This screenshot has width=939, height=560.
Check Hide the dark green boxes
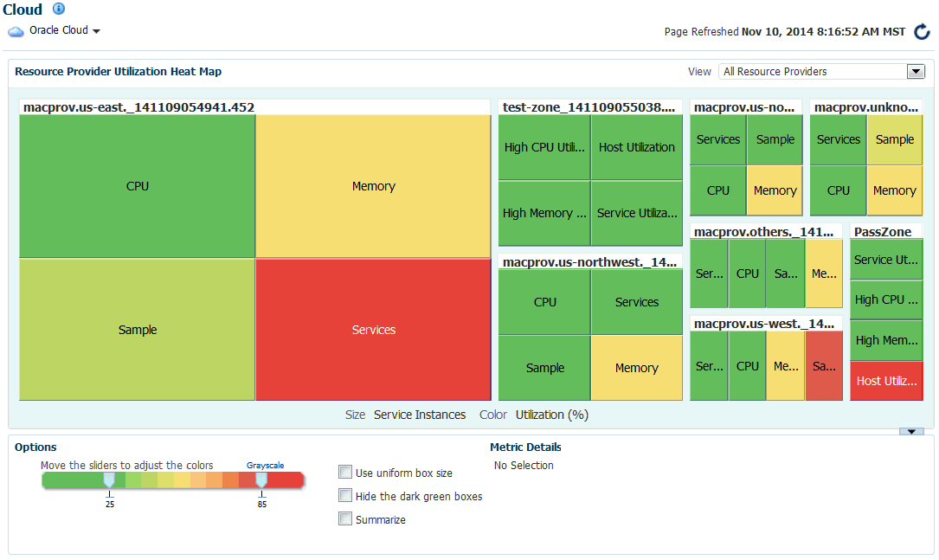coord(344,495)
